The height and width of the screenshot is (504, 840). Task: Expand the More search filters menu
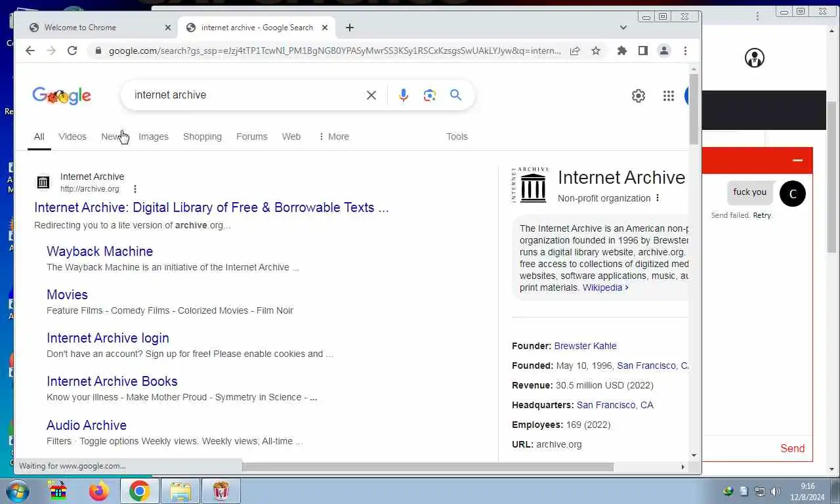pyautogui.click(x=333, y=136)
